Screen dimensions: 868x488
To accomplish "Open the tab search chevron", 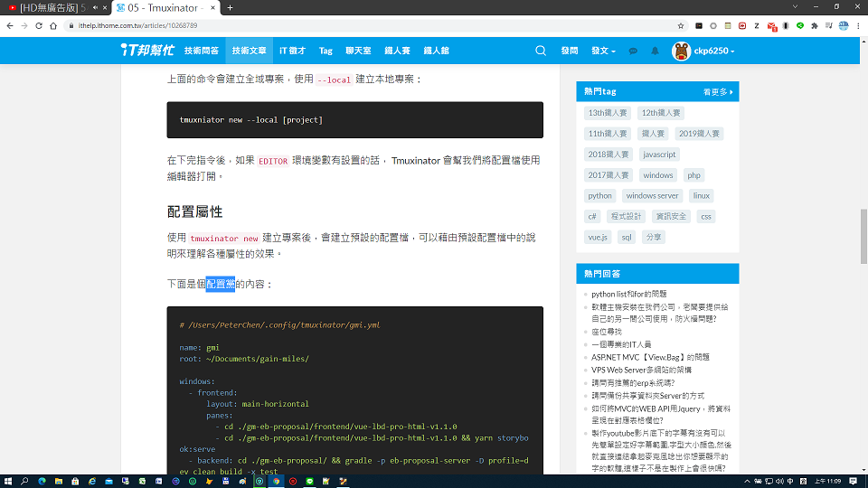I will pyautogui.click(x=795, y=6).
